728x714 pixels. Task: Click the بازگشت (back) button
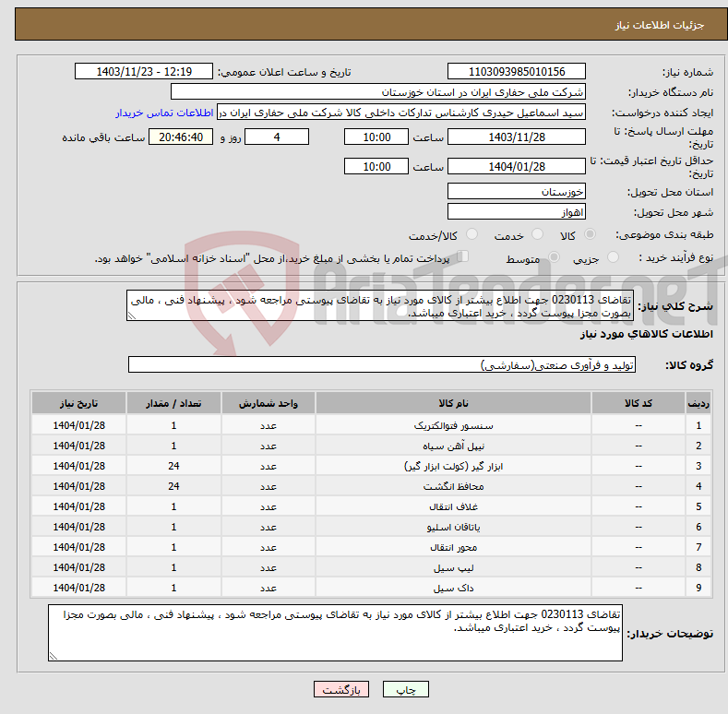(x=341, y=689)
